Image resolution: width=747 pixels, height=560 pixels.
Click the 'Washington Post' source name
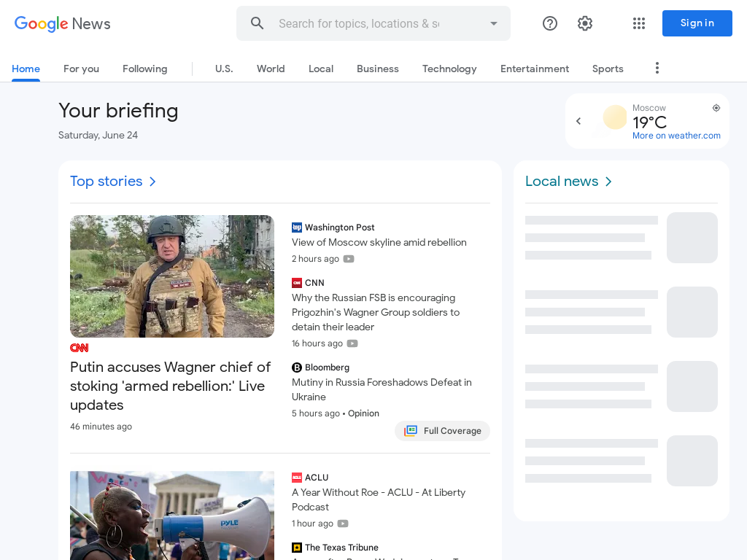(340, 227)
